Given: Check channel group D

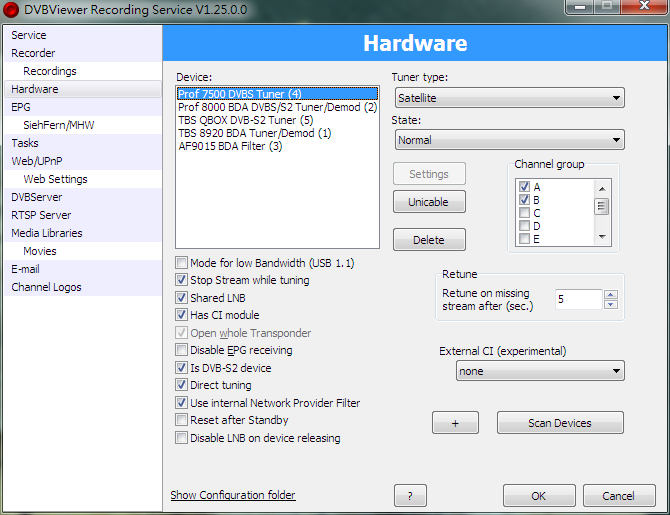Looking at the screenshot, I should 524,226.
